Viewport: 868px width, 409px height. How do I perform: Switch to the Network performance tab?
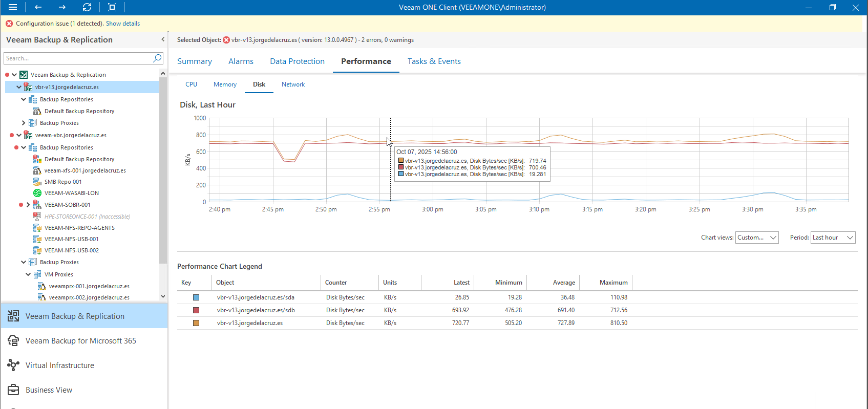(x=293, y=84)
